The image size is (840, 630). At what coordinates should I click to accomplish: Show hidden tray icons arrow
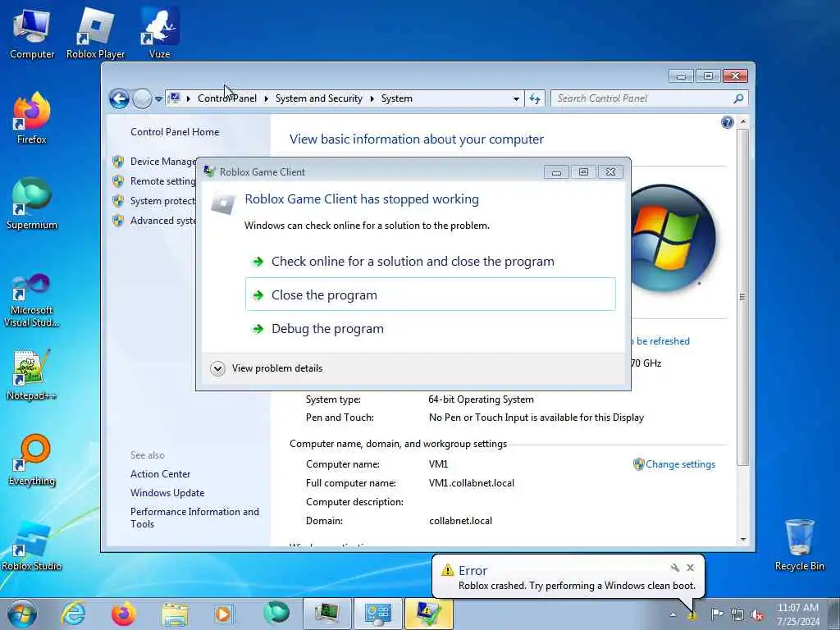(x=673, y=614)
